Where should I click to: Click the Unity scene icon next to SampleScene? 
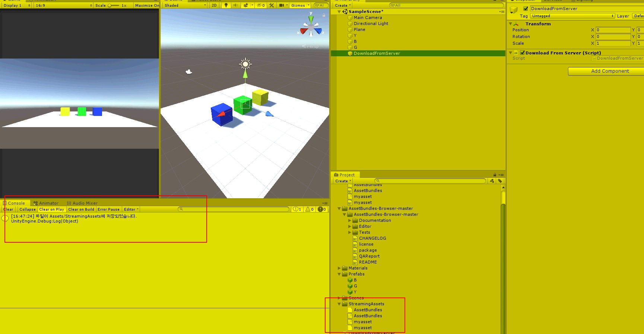pyautogui.click(x=345, y=12)
